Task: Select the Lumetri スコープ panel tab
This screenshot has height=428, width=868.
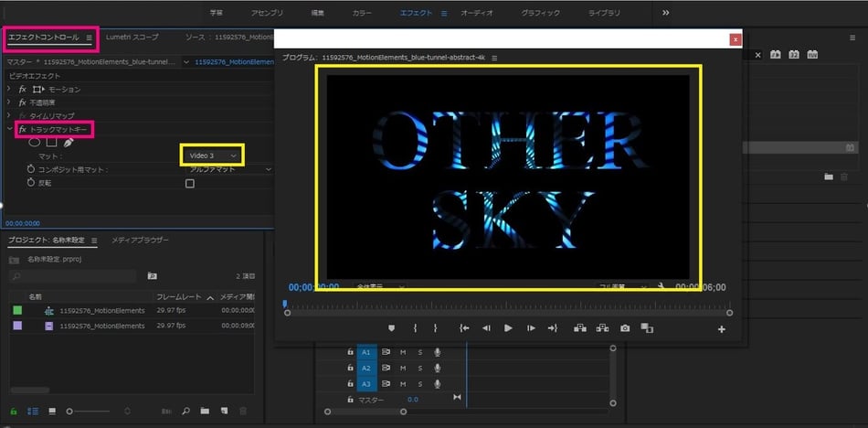Action: tap(132, 37)
